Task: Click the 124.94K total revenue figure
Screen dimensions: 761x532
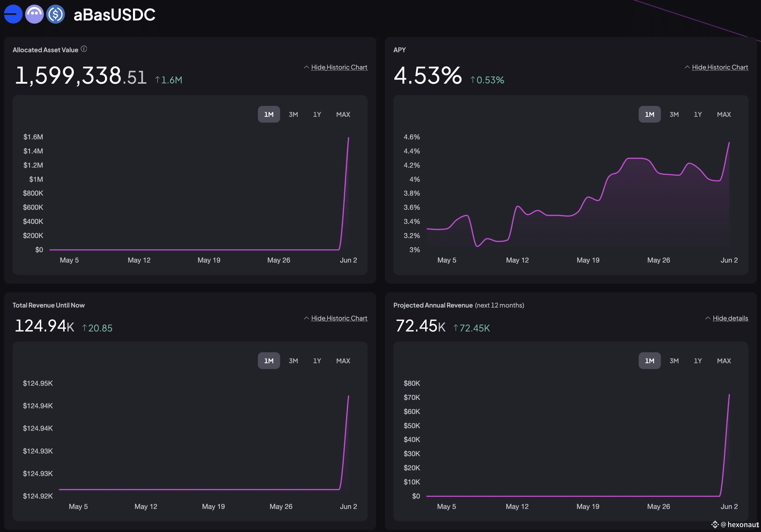Action: (44, 326)
